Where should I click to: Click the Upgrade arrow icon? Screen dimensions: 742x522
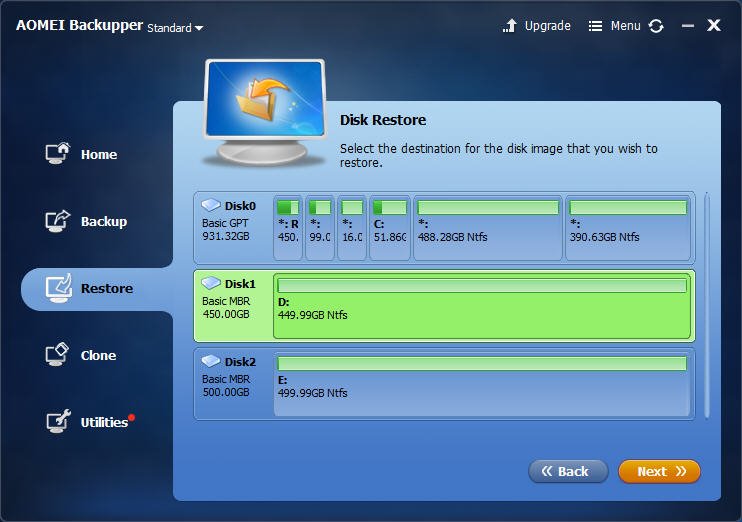pos(510,26)
